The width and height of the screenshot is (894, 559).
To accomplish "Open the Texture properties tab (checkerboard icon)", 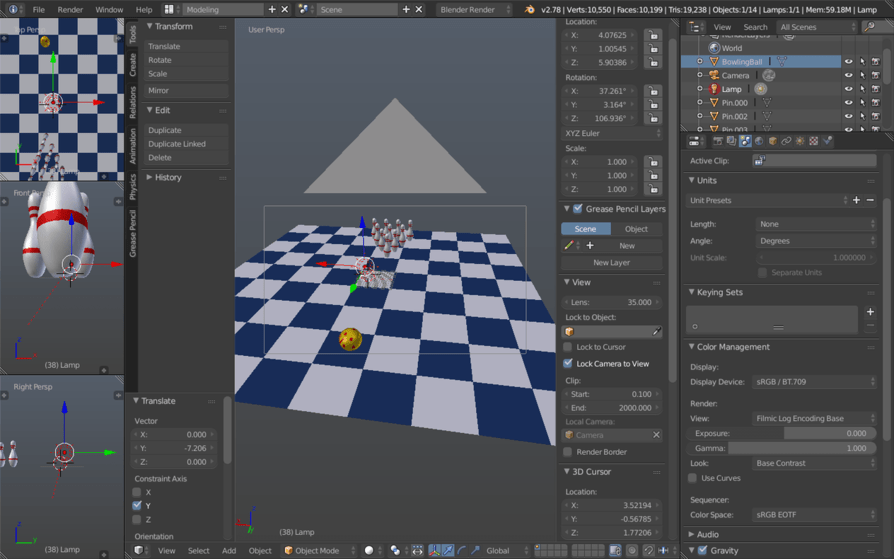I will pyautogui.click(x=814, y=141).
